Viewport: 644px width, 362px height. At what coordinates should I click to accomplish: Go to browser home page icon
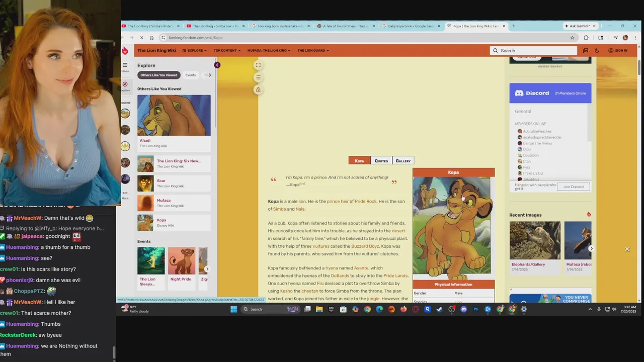coord(151,38)
